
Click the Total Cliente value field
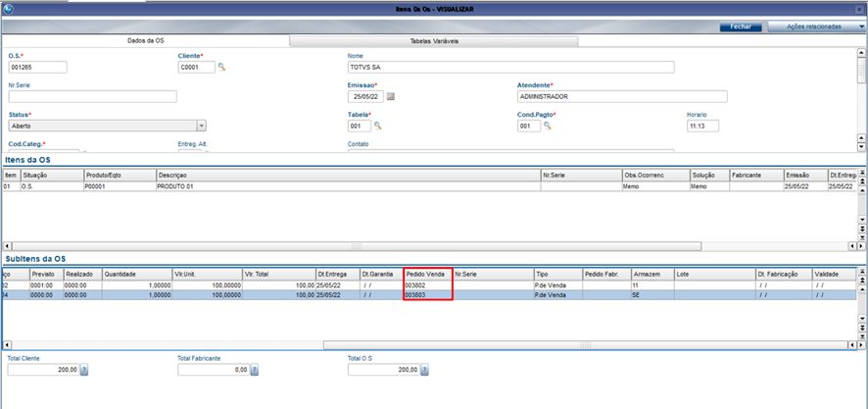click(x=43, y=370)
